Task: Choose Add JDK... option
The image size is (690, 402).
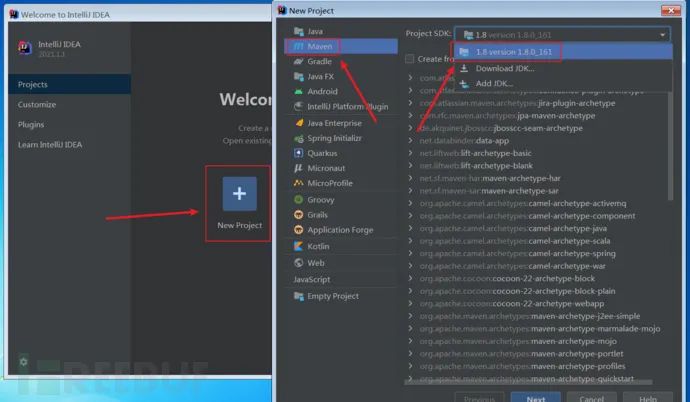Action: tap(563, 84)
